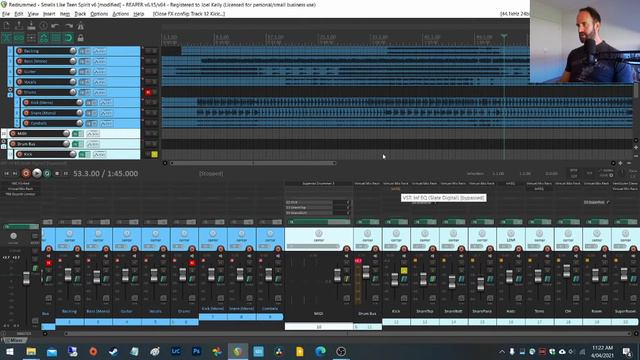Click the Superior Drummer 3 FX slot

[318, 184]
